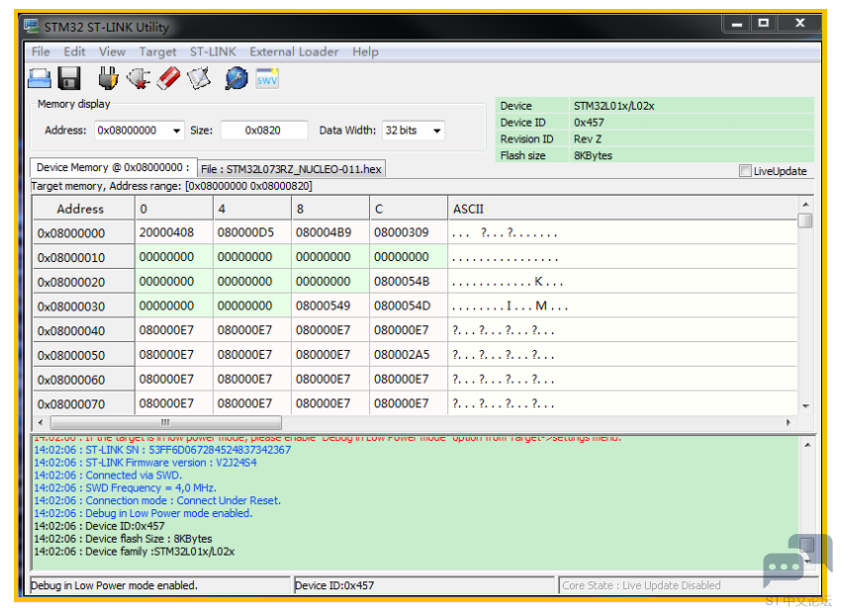
Task: Click the STM32 ST-LINK Utility title bar icon
Action: [32, 27]
